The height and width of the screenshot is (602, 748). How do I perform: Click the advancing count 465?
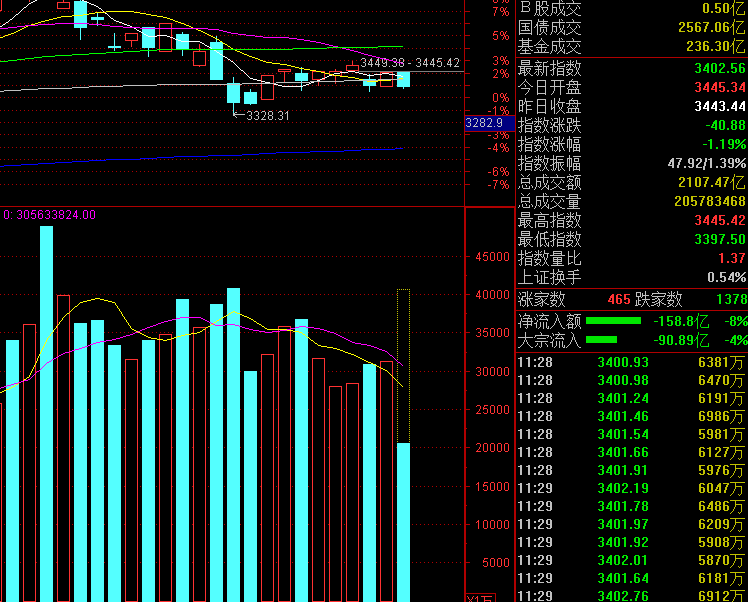pos(619,300)
